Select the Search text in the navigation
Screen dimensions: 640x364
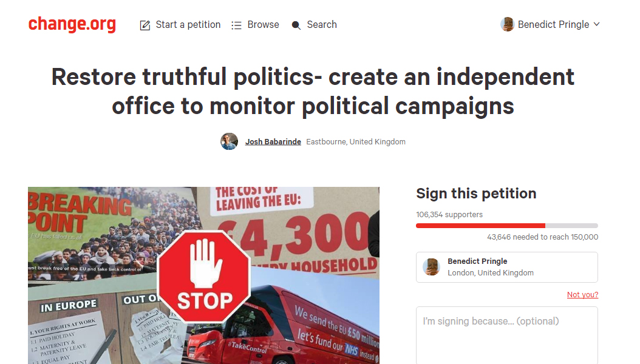click(x=322, y=24)
